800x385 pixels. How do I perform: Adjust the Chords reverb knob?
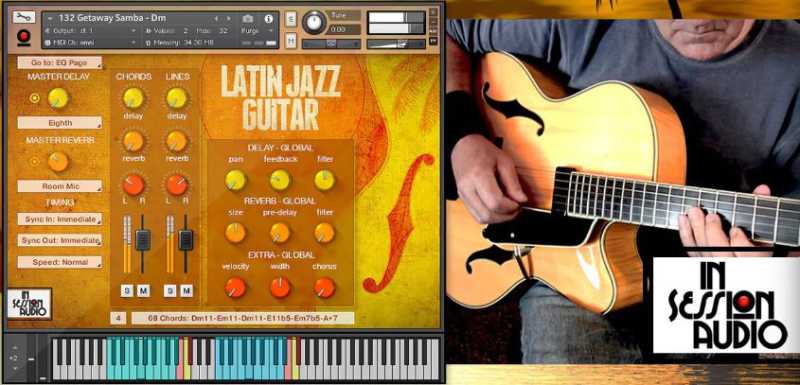pos(133,141)
